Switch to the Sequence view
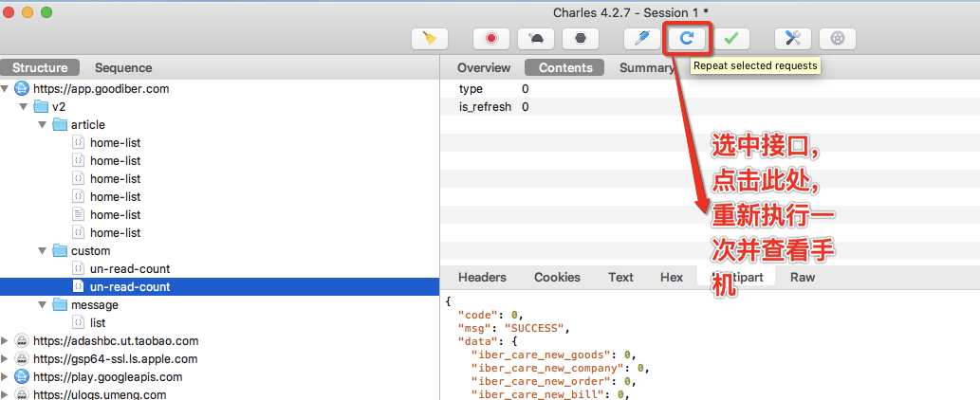The width and height of the screenshot is (980, 400). tap(123, 67)
